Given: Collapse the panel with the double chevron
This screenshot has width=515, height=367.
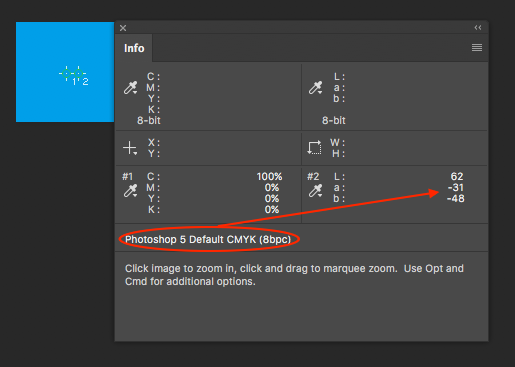Looking at the screenshot, I should point(478,28).
